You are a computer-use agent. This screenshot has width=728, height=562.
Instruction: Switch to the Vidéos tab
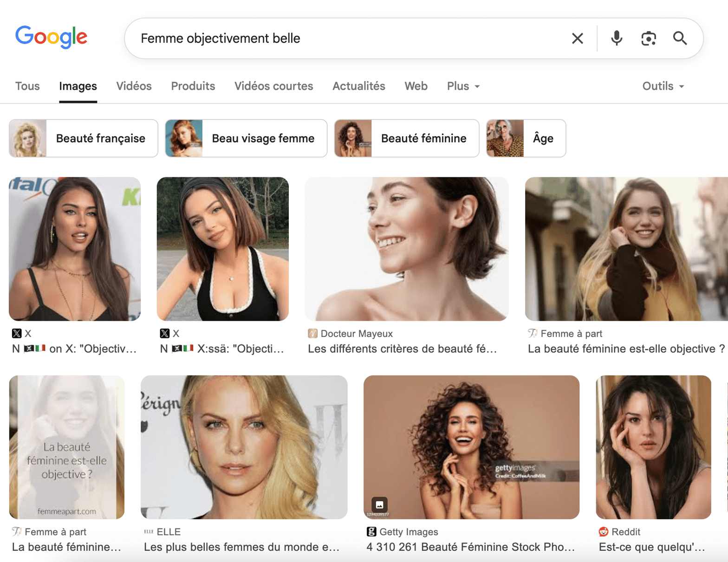(134, 86)
